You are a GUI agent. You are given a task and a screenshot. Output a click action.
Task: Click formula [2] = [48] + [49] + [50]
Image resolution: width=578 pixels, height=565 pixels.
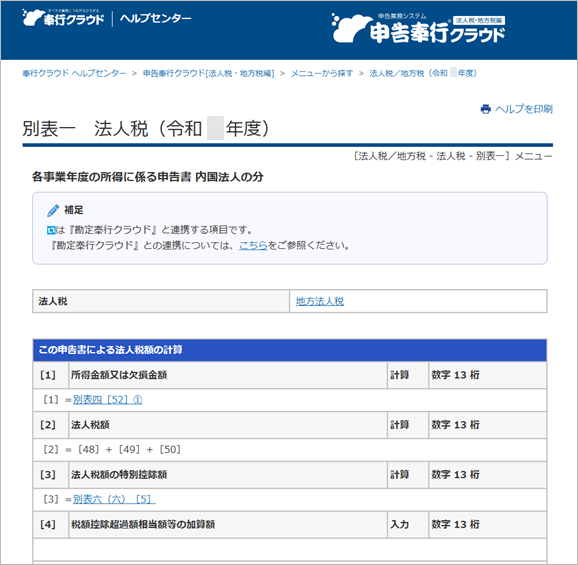coord(112,449)
